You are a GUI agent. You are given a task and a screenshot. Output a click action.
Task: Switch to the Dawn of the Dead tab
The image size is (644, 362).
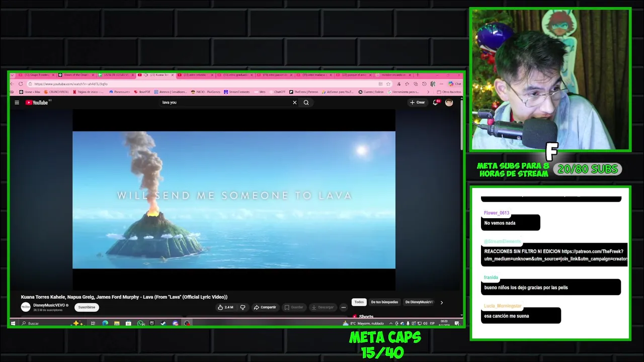coord(75,75)
